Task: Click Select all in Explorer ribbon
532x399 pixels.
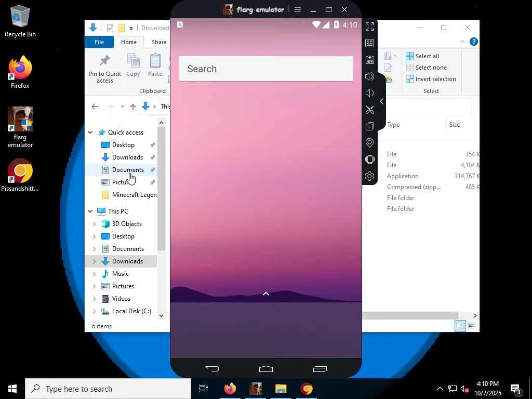Action: coord(422,56)
